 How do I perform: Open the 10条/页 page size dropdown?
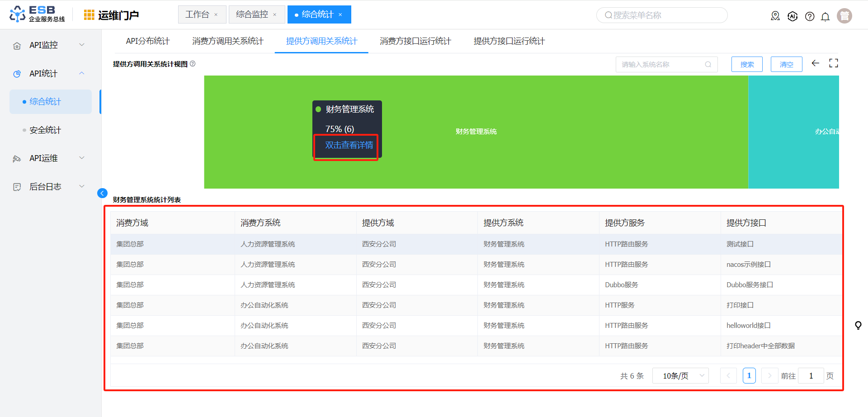(680, 376)
